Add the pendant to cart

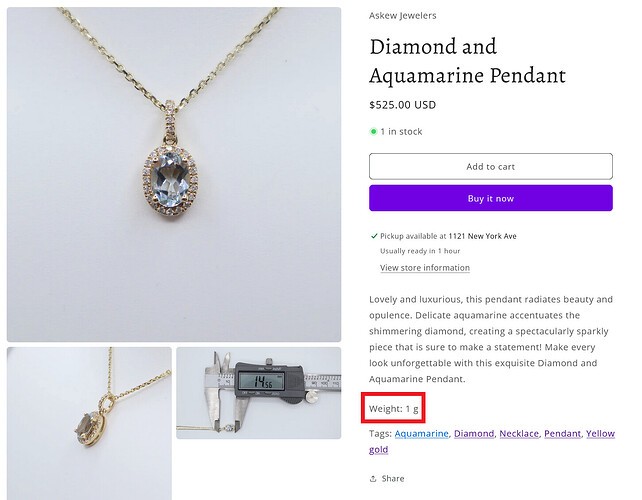pos(490,166)
